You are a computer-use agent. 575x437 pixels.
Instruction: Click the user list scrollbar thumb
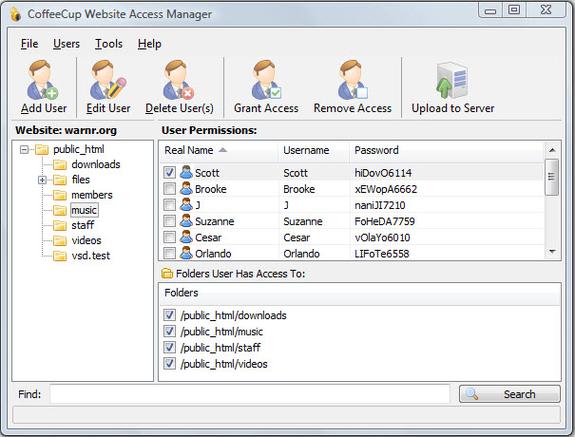point(552,177)
